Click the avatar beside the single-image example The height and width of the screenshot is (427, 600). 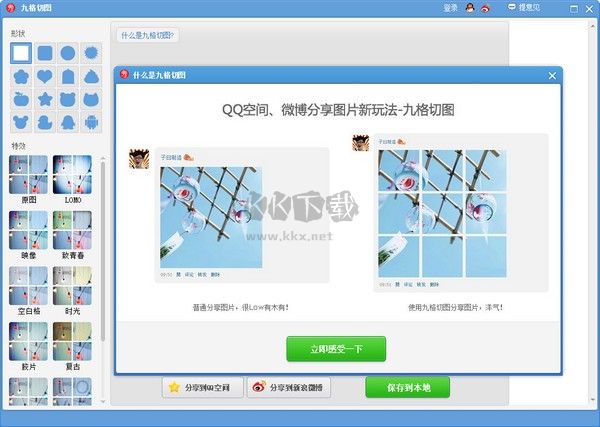[139, 159]
